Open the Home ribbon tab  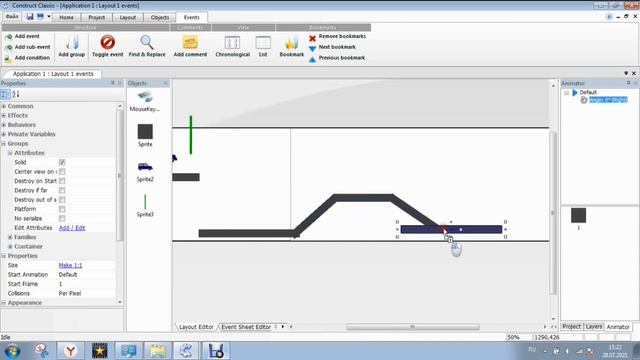tap(66, 18)
